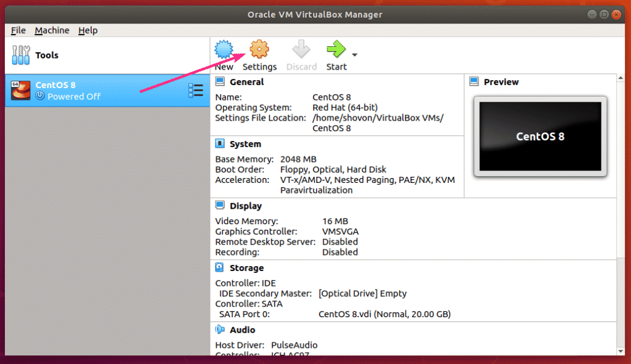Open the CentOS 8 machine list menu icon
This screenshot has width=631, height=364.
click(196, 91)
